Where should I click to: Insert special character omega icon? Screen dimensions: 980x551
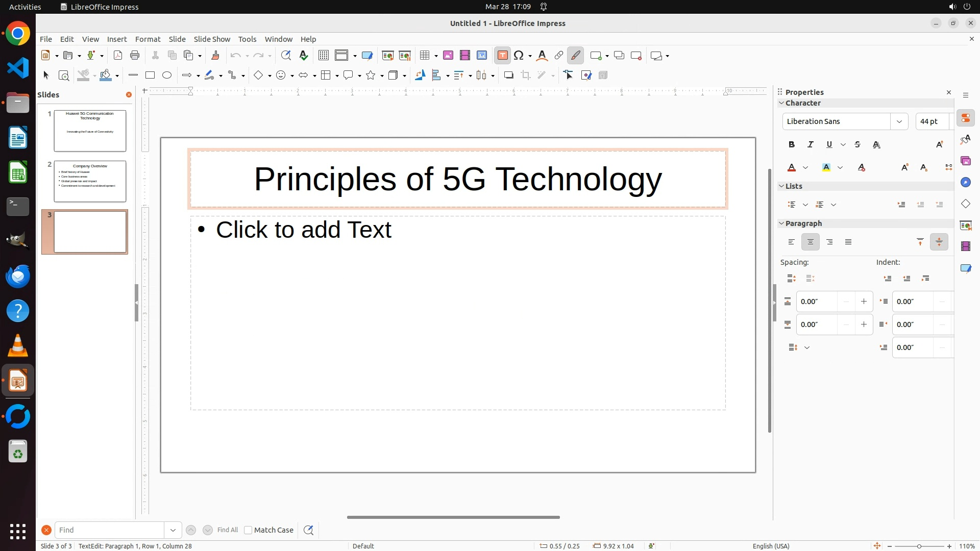(519, 56)
